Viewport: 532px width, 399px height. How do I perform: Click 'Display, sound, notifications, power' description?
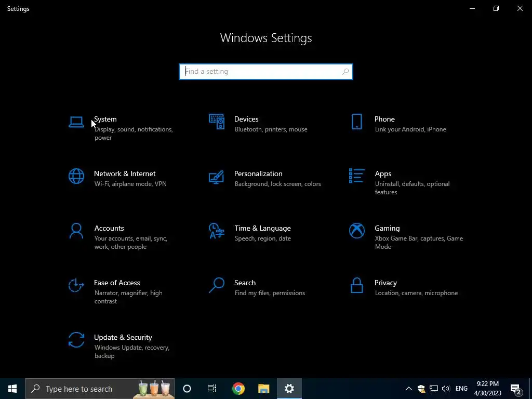point(134,134)
